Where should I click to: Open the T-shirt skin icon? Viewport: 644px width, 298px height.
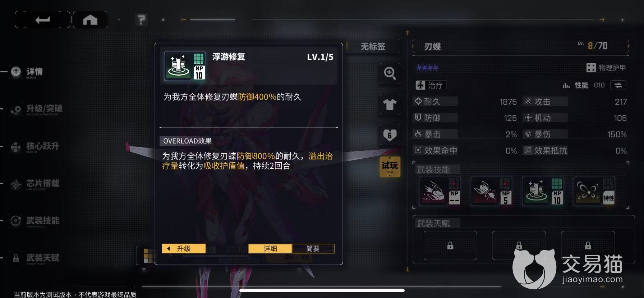[x=390, y=104]
